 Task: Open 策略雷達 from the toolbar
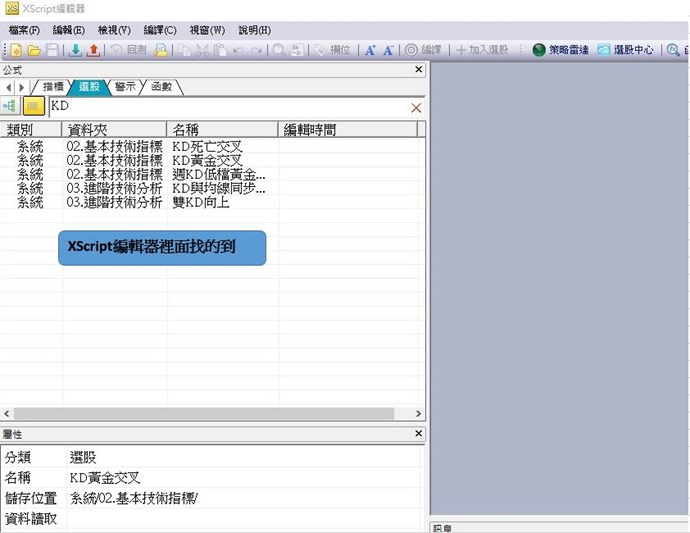tap(560, 50)
